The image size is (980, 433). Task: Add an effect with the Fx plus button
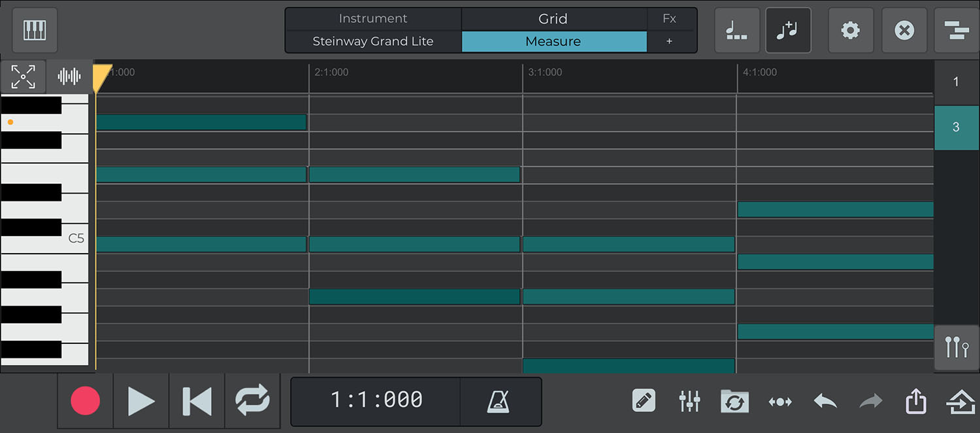670,41
